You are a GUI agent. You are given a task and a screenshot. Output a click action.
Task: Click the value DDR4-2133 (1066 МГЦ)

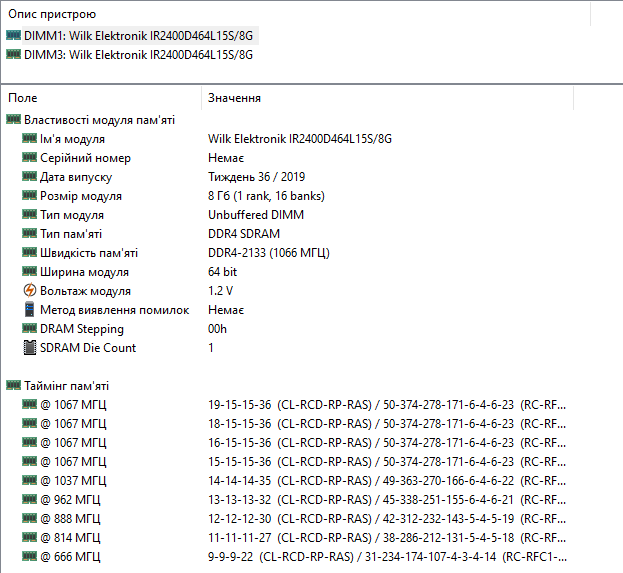[269, 253]
